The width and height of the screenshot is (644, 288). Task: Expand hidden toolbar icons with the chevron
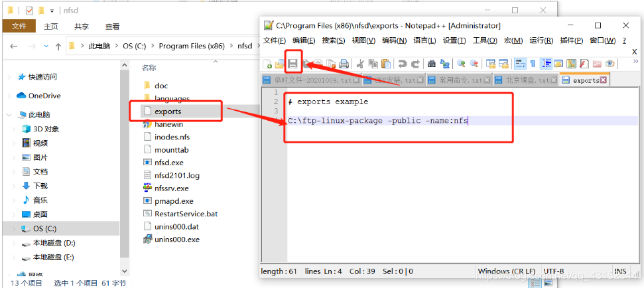pos(635,61)
